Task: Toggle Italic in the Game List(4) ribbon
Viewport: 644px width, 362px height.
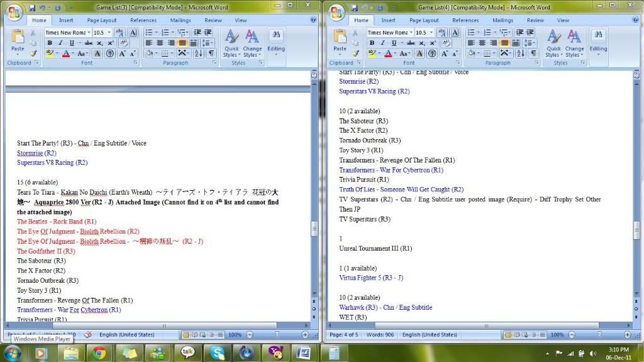Action: [x=382, y=43]
